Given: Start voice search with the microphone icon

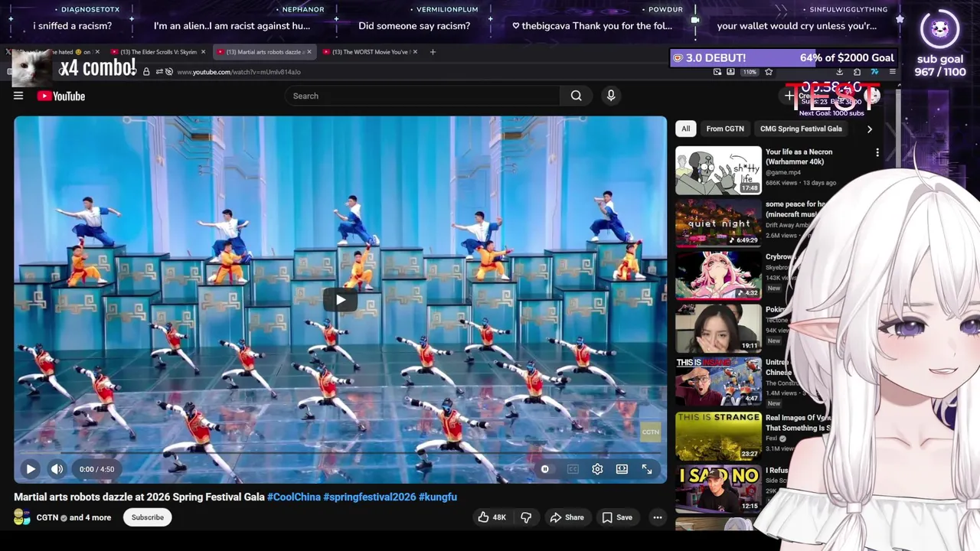Looking at the screenshot, I should 610,96.
